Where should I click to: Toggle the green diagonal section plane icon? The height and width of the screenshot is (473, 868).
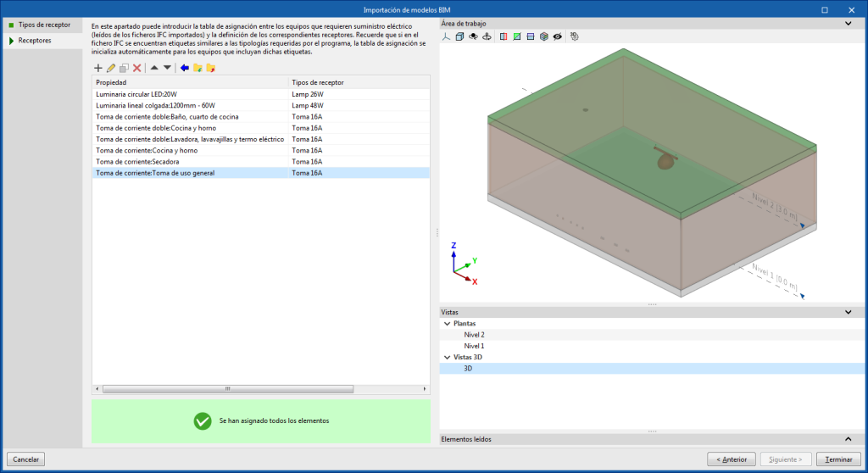[517, 36]
